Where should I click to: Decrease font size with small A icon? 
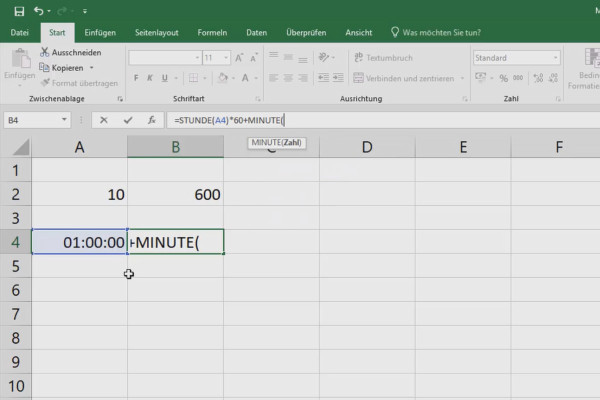pos(254,58)
